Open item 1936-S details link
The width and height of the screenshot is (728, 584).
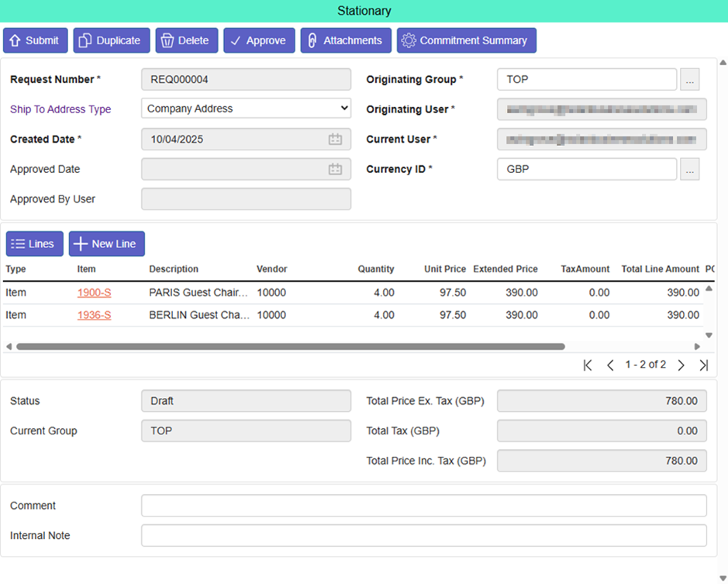[x=94, y=315]
